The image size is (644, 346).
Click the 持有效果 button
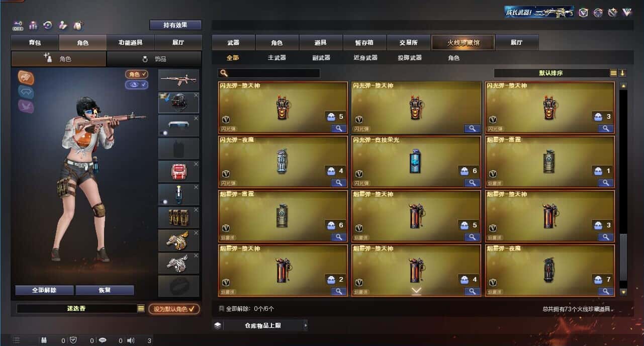point(175,25)
